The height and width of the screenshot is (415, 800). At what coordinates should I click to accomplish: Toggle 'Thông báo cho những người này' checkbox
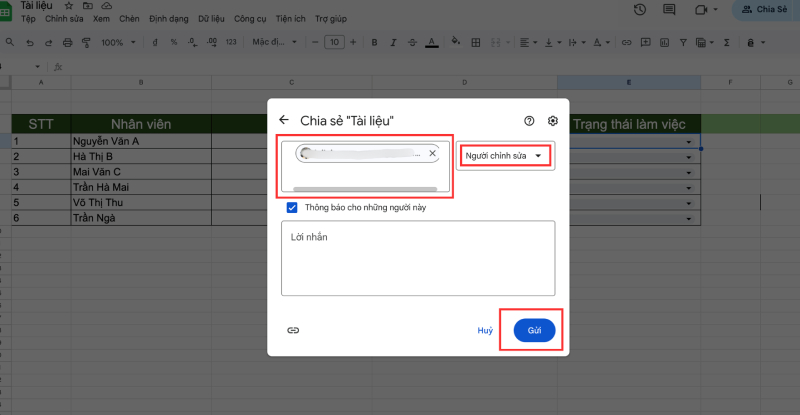(x=292, y=207)
